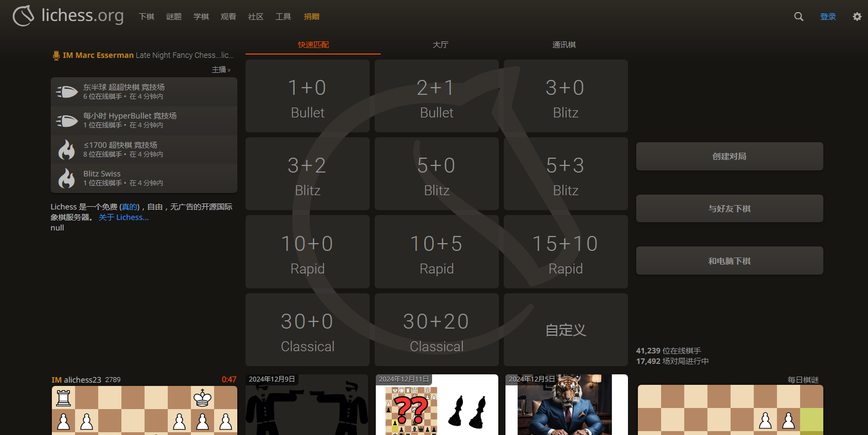This screenshot has width=868, height=435.
Task: Open IM Marc Esserman stream link
Action: [143, 55]
